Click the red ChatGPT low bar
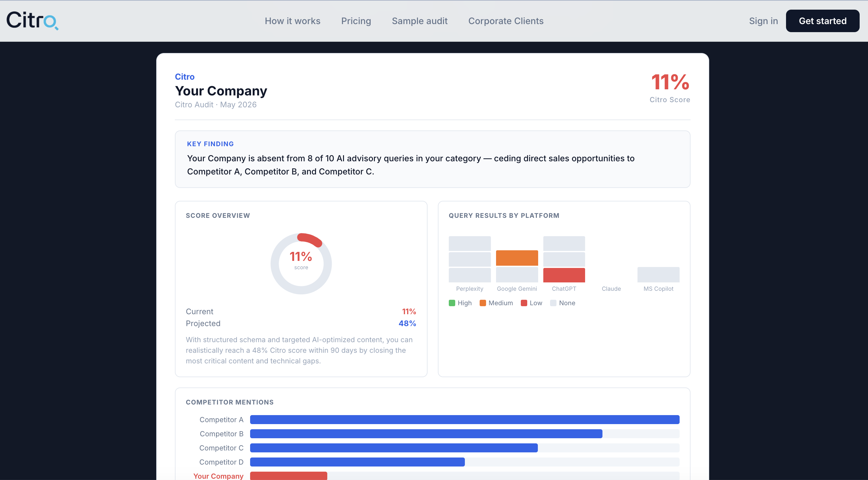The width and height of the screenshot is (868, 480). (x=564, y=275)
